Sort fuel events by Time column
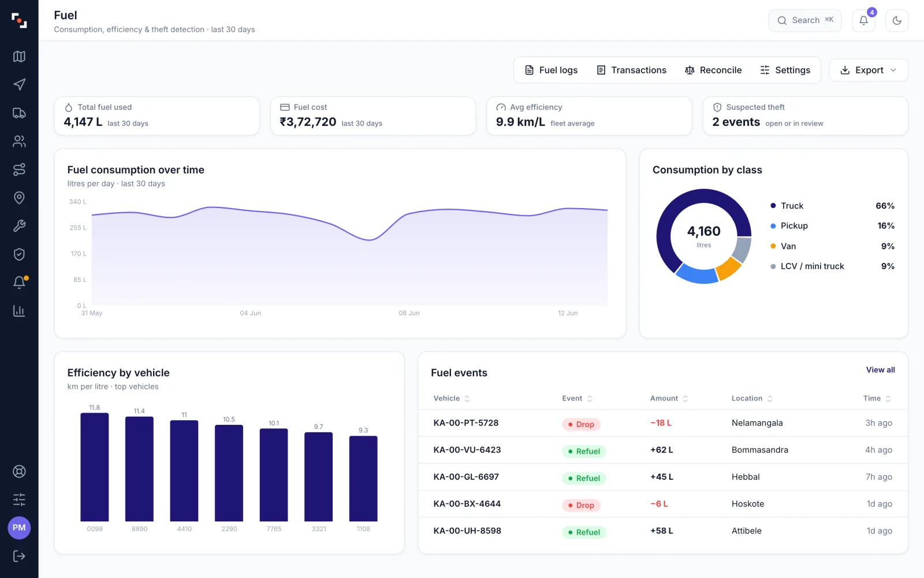 pos(877,398)
